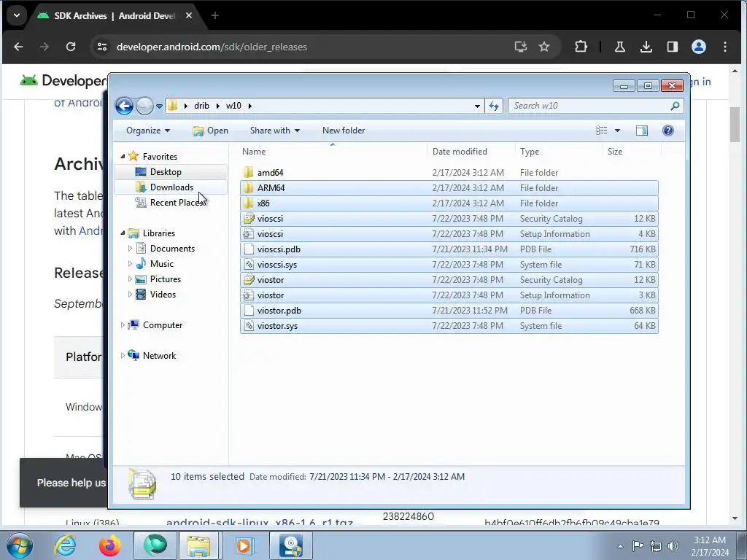
Task: Toggle the preview pane icon
Action: [642, 131]
